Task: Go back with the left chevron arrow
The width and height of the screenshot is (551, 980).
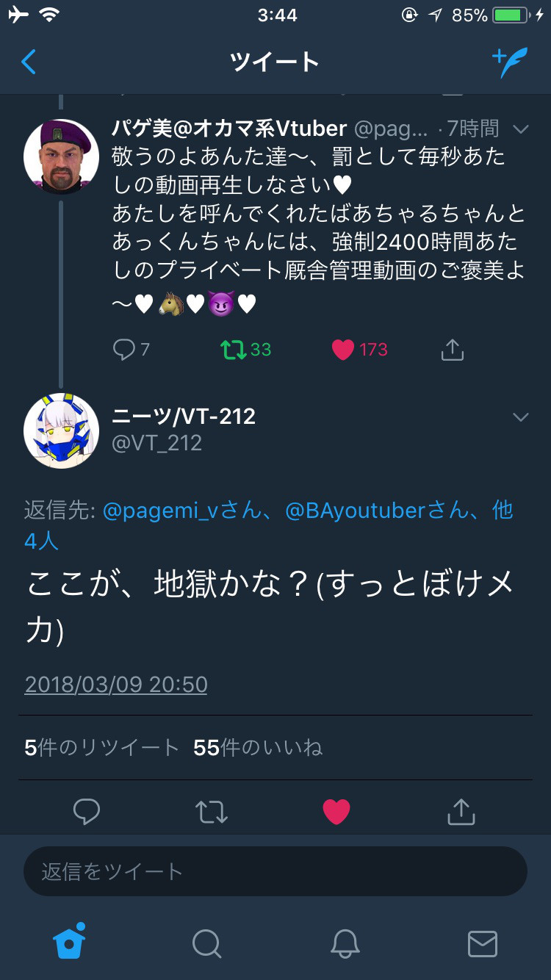Action: click(x=29, y=62)
